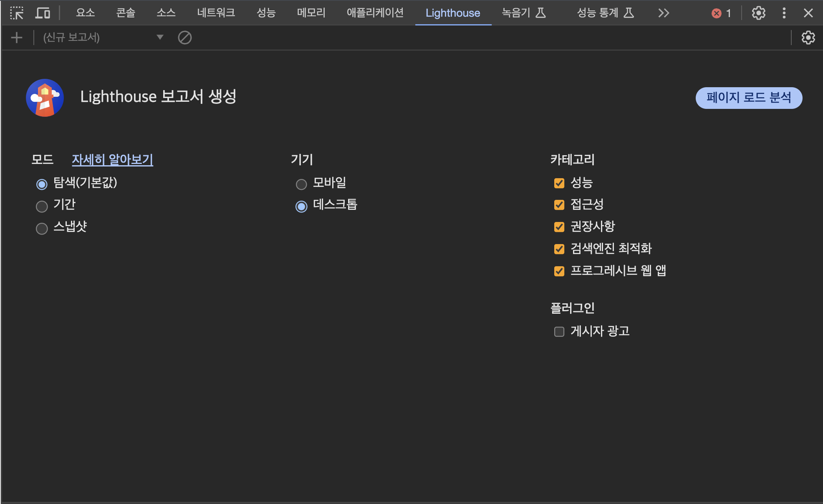The height and width of the screenshot is (504, 823).
Task: Uncheck the 권장사항 category checkbox
Action: point(559,227)
